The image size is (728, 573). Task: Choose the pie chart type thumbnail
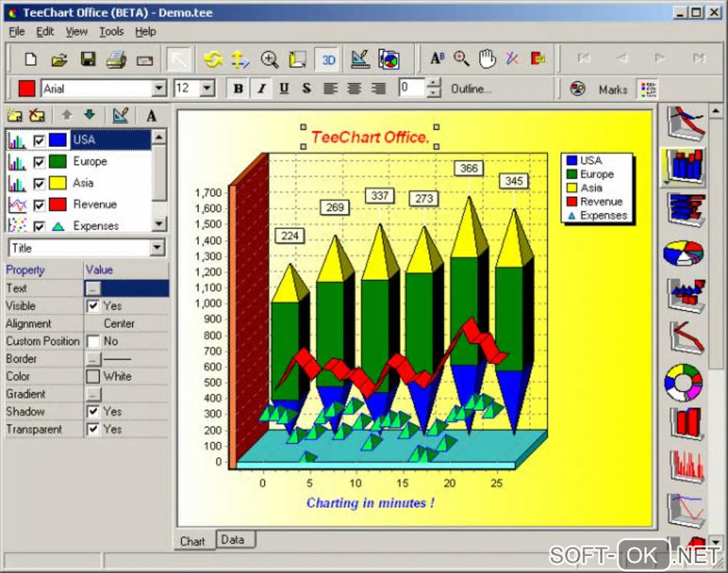684,253
